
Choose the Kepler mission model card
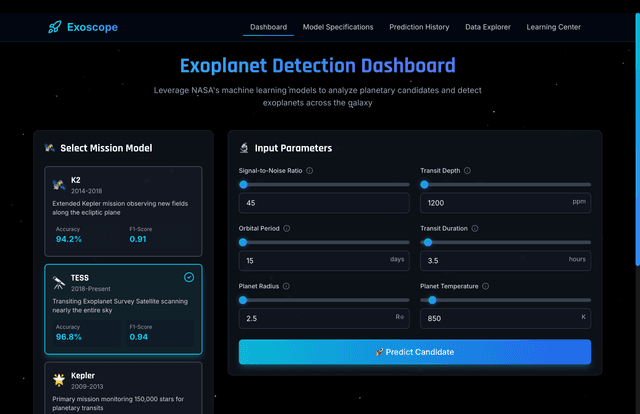[x=123, y=388]
